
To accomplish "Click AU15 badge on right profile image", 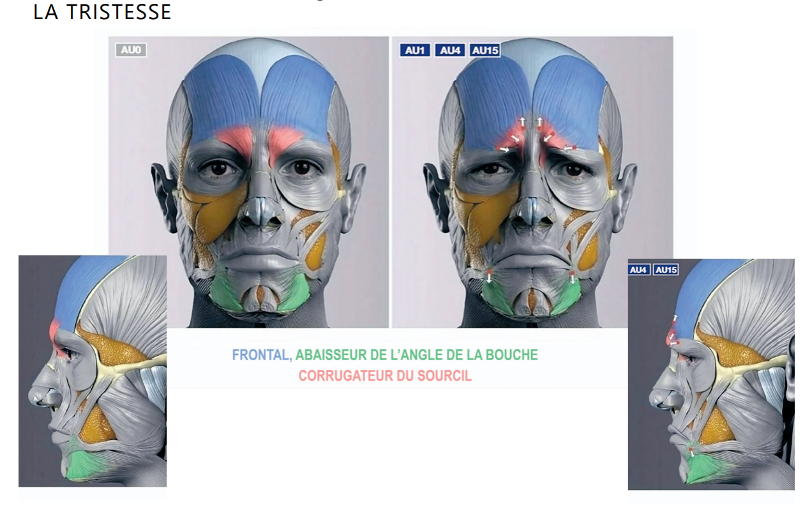I will point(666,270).
